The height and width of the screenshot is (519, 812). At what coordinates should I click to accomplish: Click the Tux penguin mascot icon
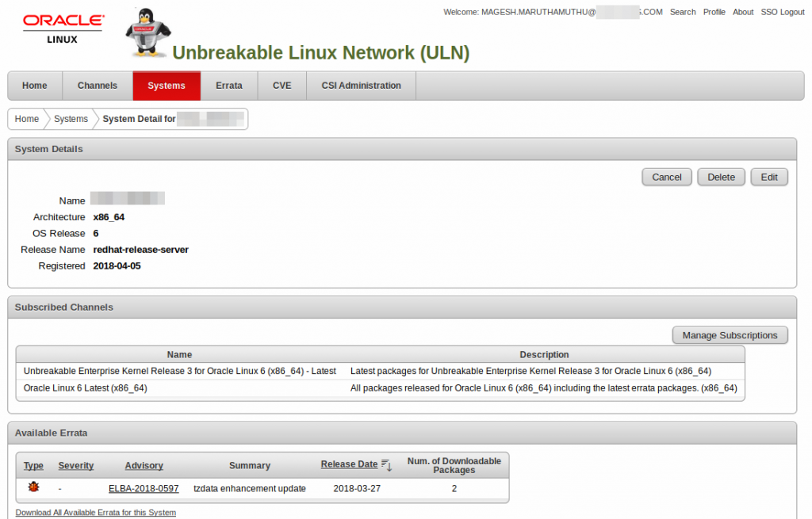point(147,32)
